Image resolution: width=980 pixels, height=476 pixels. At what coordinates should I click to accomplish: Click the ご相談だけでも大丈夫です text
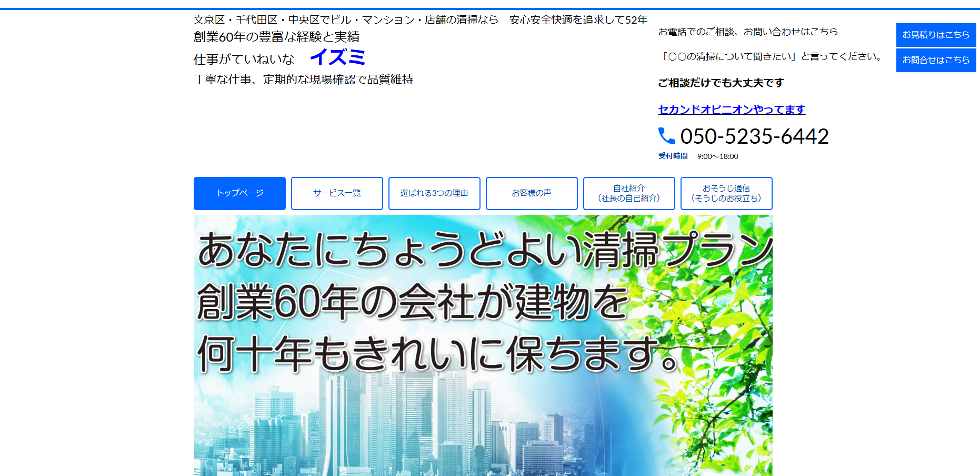click(721, 83)
